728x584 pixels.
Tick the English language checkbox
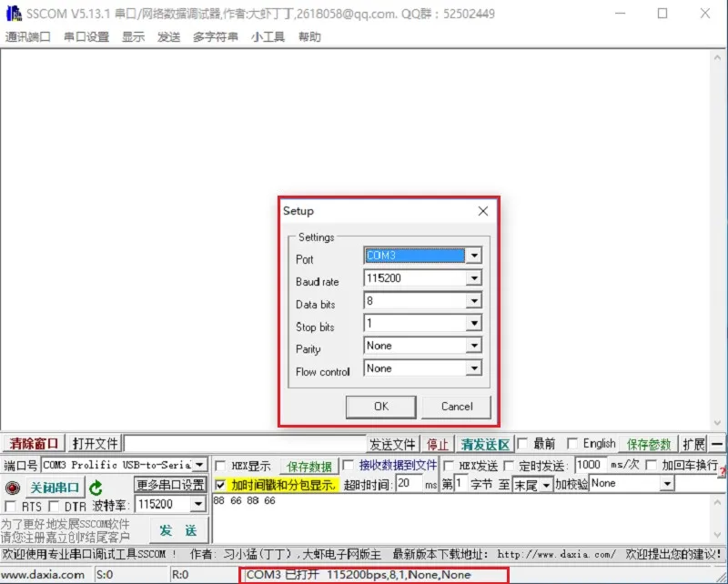pyautogui.click(x=572, y=444)
